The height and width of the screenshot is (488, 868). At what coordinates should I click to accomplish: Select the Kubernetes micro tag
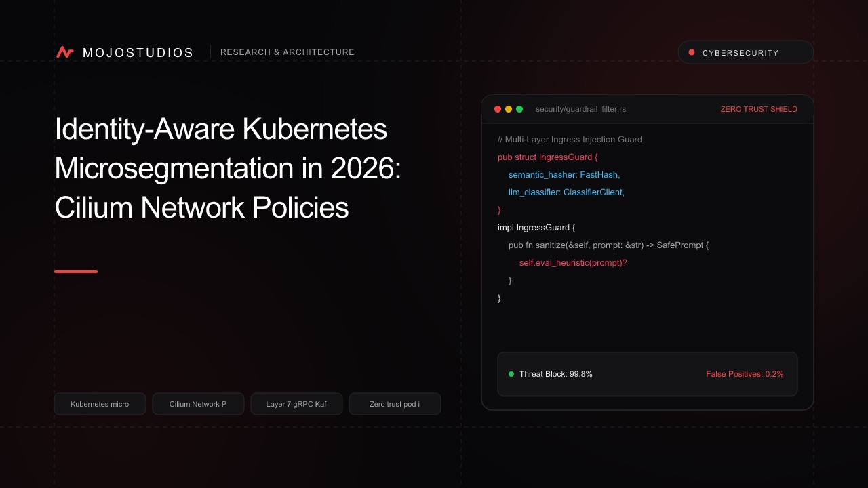100,404
